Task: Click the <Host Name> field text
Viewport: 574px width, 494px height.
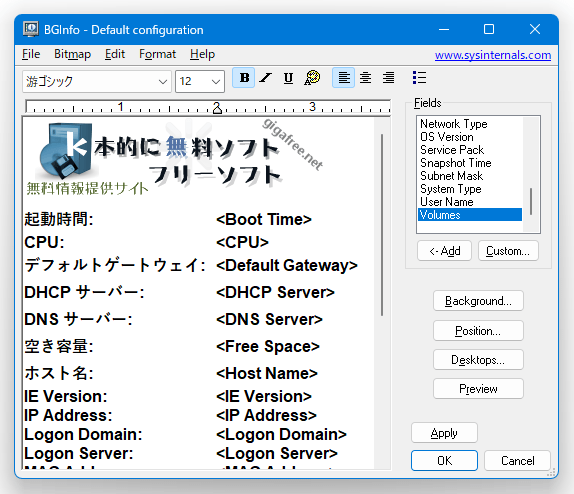Action: click(266, 374)
